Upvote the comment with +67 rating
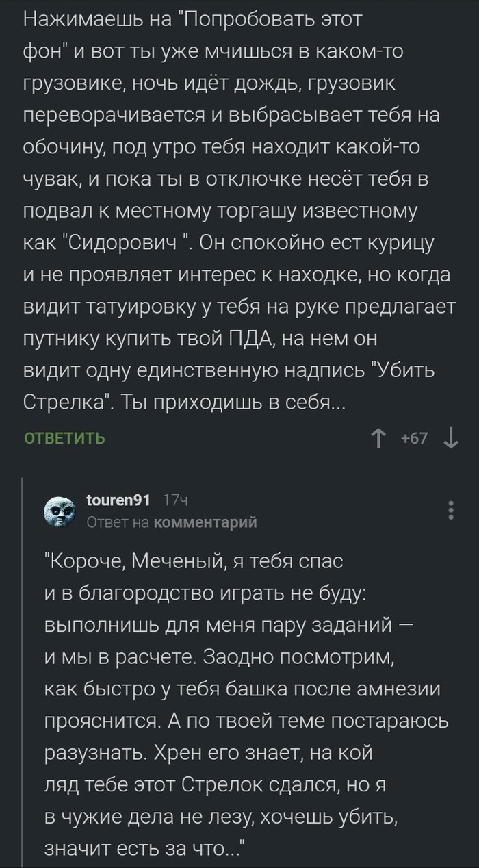 (x=378, y=438)
